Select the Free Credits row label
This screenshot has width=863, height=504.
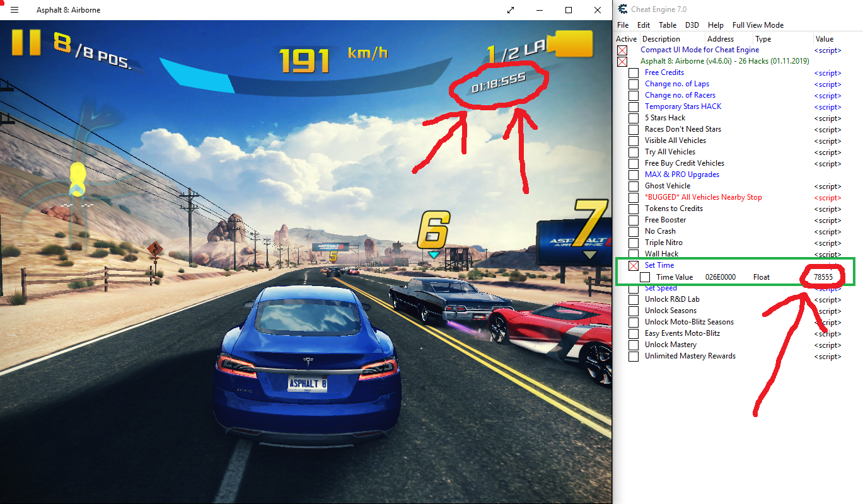tap(664, 72)
